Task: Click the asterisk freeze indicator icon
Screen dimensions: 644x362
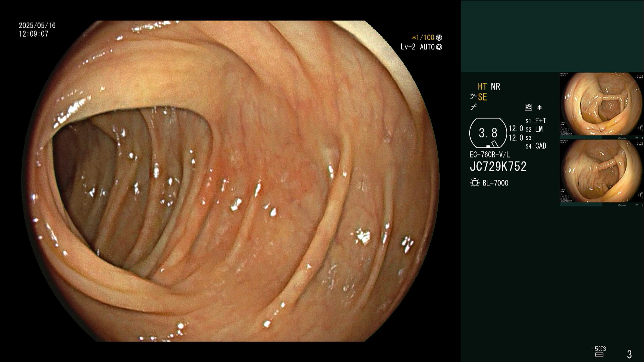Action: click(539, 108)
